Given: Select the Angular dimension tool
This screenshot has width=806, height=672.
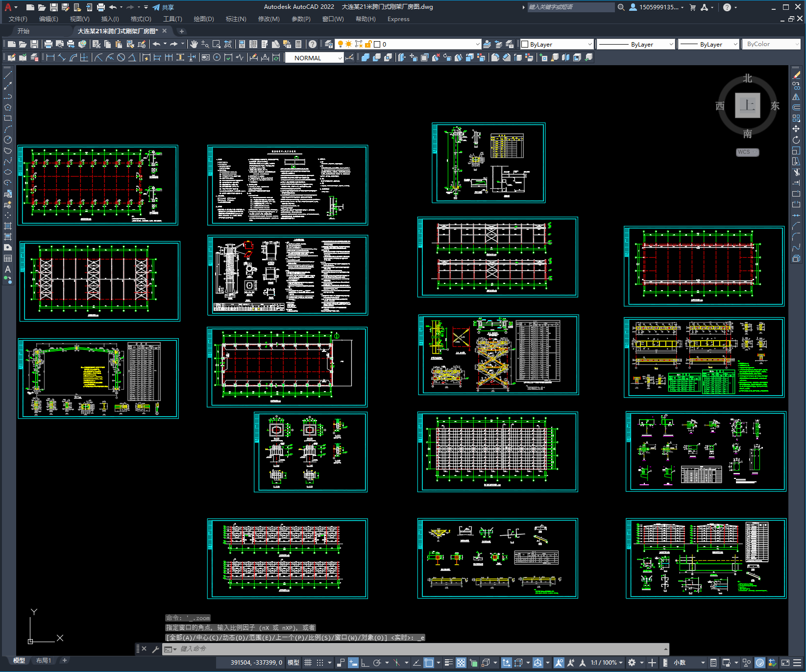Looking at the screenshot, I should coord(132,57).
